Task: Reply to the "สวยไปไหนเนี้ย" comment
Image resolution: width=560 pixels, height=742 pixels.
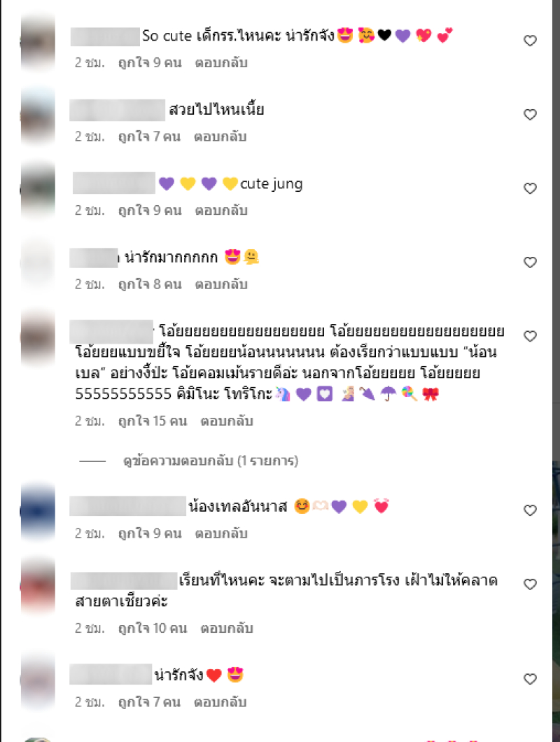Action: 220,136
